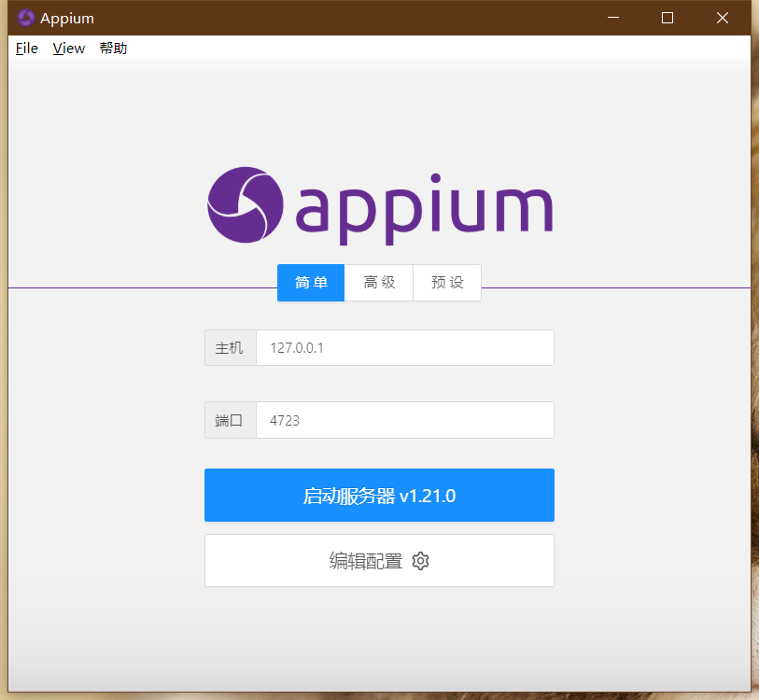Maximize the Appium window
759x700 pixels.
coord(668,18)
